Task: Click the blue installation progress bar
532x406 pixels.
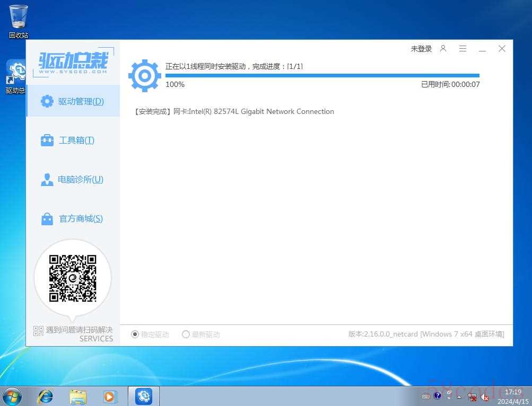Action: pos(322,76)
